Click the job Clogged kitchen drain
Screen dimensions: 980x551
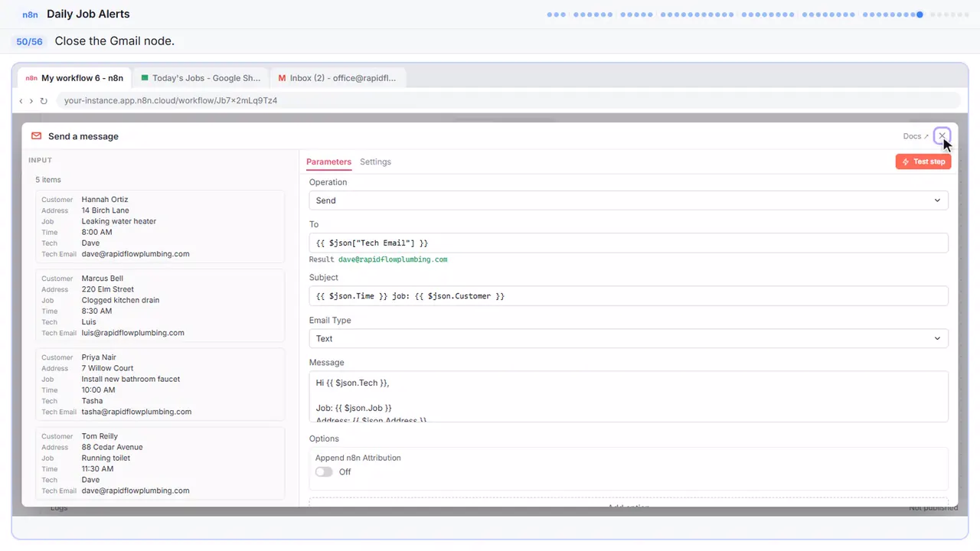tap(121, 300)
